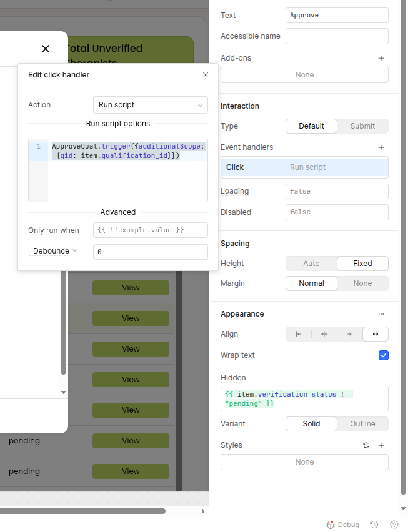Viewport: 408px width, 532px height.
Task: Click the Only run when input field
Action: coord(150,230)
